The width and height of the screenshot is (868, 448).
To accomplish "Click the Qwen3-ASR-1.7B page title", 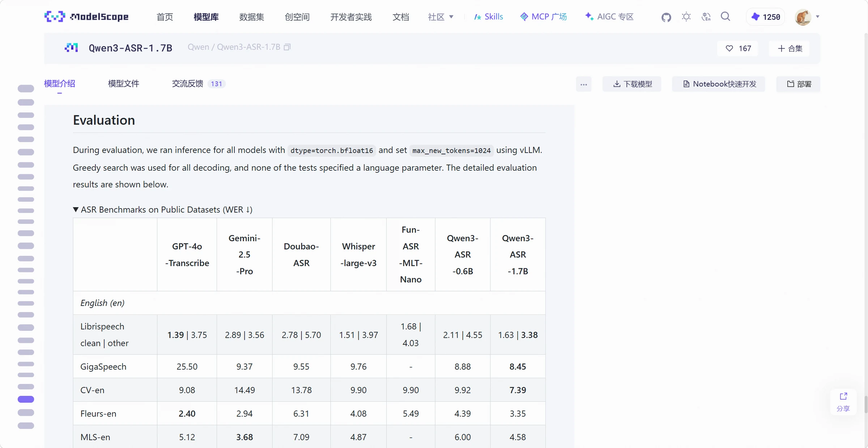I will click(x=131, y=48).
